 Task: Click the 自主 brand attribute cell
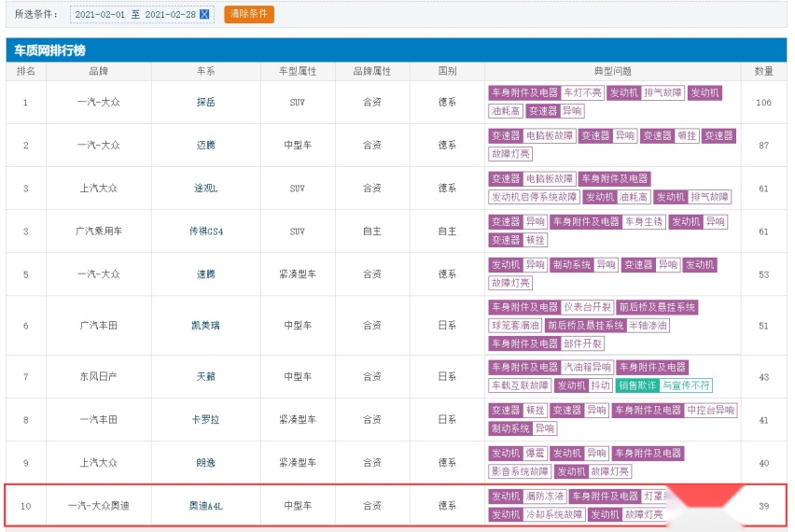coord(372,231)
